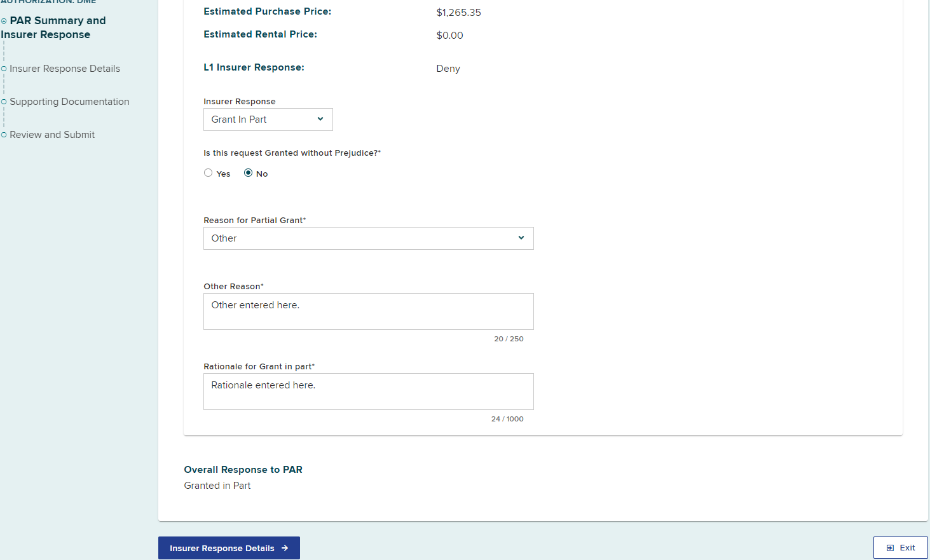Click the Review and Submit step circle
Image resolution: width=930 pixels, height=560 pixels.
[x=4, y=135]
